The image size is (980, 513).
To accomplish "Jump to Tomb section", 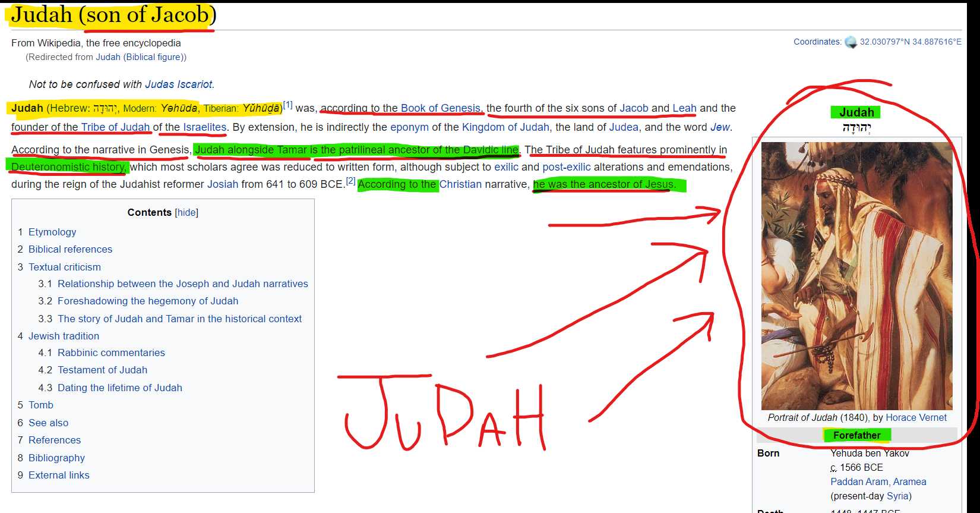I will click(x=41, y=405).
